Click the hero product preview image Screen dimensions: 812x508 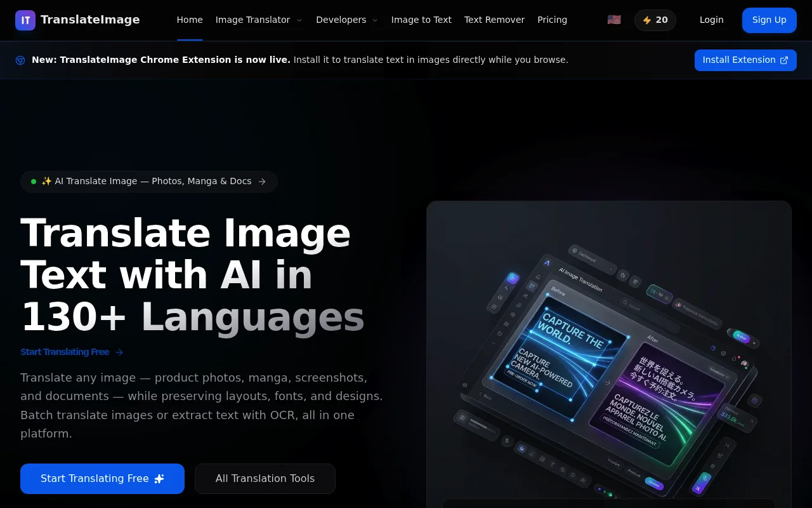(x=609, y=354)
